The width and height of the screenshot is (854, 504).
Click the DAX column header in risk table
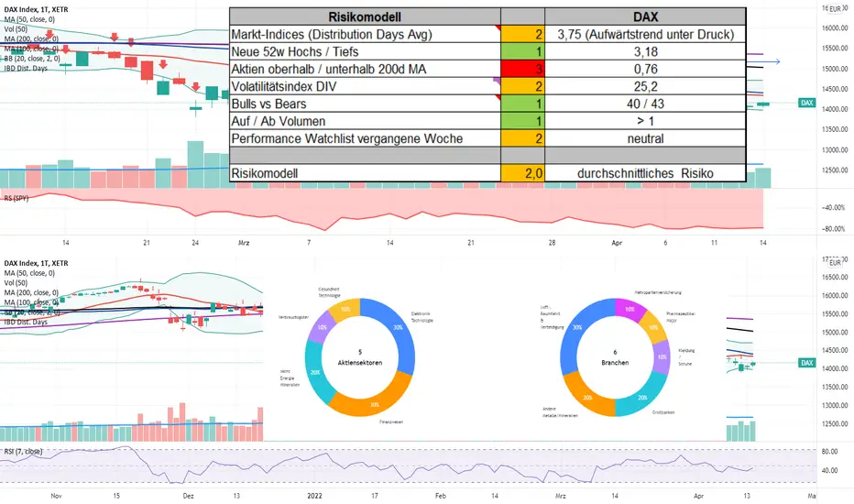[x=645, y=16]
